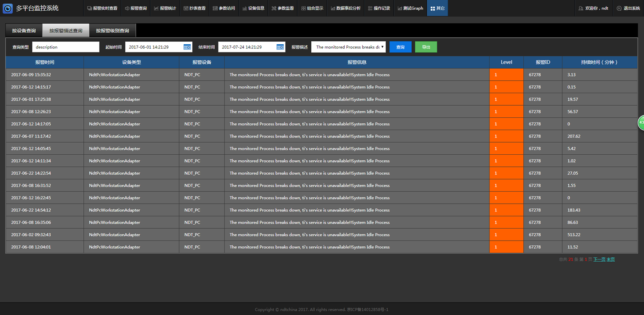Click the 持续时间（分钟） column header
The image size is (644, 315).
[599, 62]
